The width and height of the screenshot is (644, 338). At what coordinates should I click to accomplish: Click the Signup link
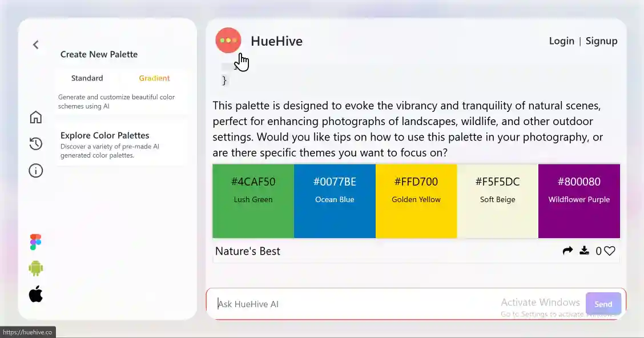pyautogui.click(x=601, y=41)
